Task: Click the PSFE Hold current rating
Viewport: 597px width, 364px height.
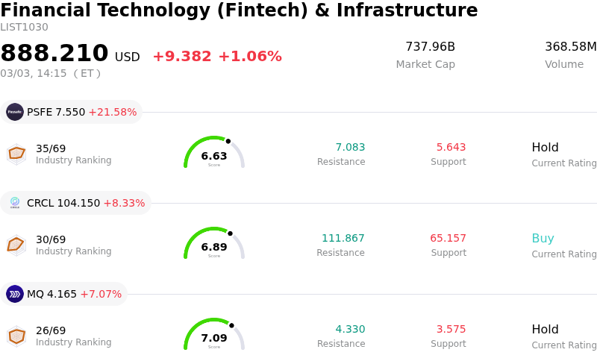Action: click(545, 148)
